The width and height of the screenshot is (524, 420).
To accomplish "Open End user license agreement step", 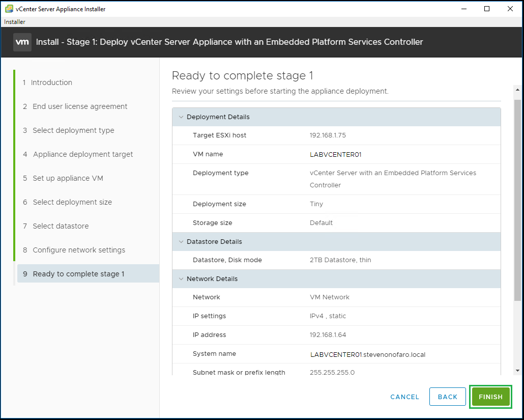I will click(80, 106).
